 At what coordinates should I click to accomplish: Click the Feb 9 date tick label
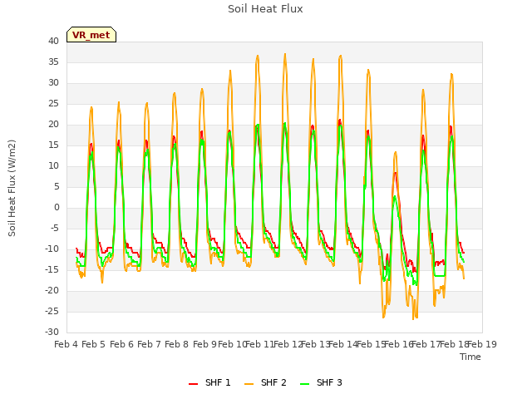(204, 344)
